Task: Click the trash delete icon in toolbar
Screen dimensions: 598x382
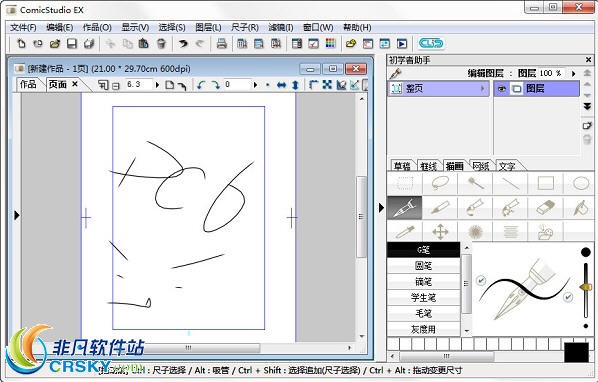Action: 161,43
